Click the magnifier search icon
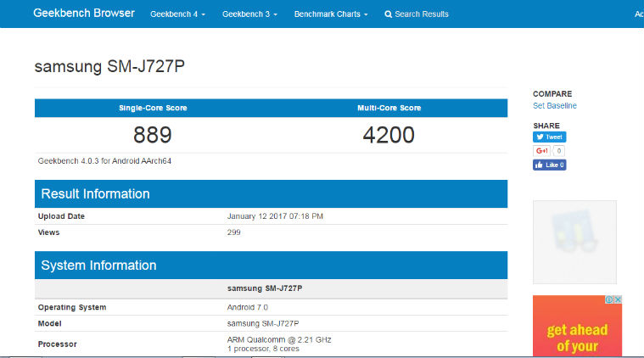644x358 pixels. pos(388,14)
